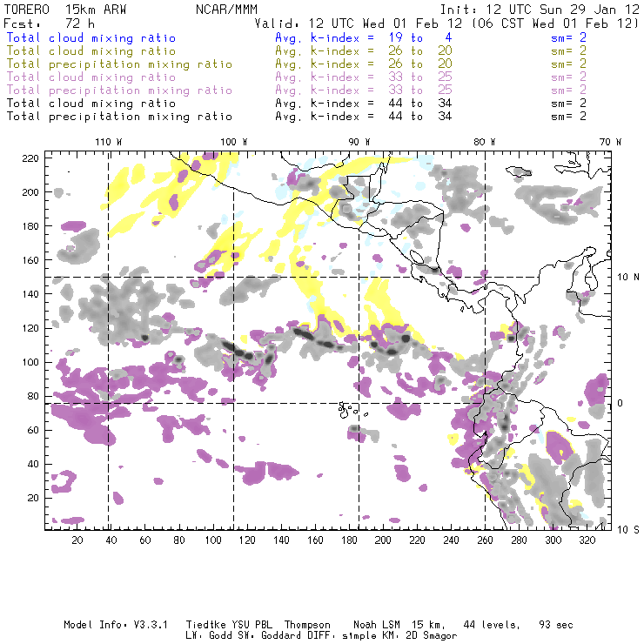Screen dimensions: 644x644
Task: Select the "260" x-axis grid label
Action: tap(485, 540)
